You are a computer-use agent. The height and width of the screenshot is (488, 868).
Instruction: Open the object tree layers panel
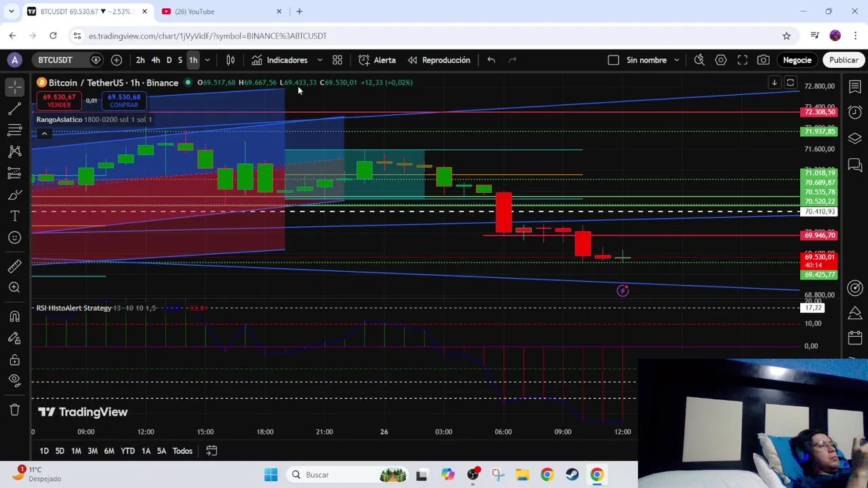(x=855, y=138)
